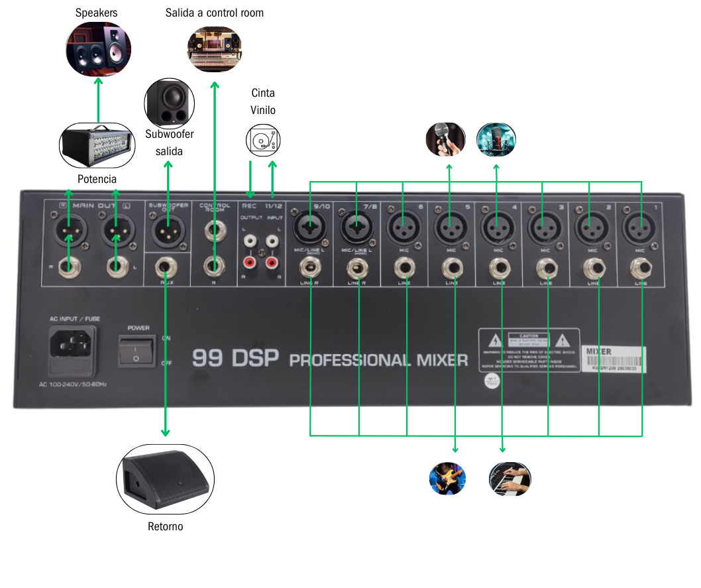Click the "Potencia" caption
701x588 pixels.
click(x=97, y=179)
